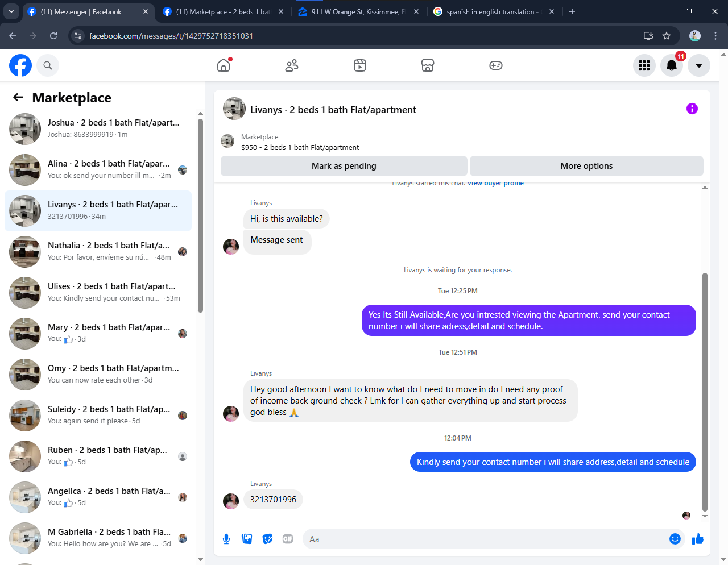Screen dimensions: 728x565
Task: Open the Facebook menu grid icon
Action: (x=644, y=65)
